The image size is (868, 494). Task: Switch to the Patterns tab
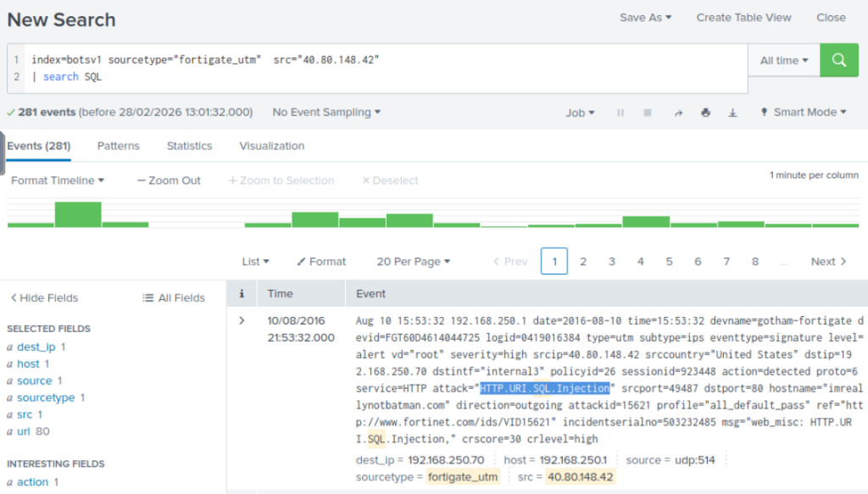[118, 146]
